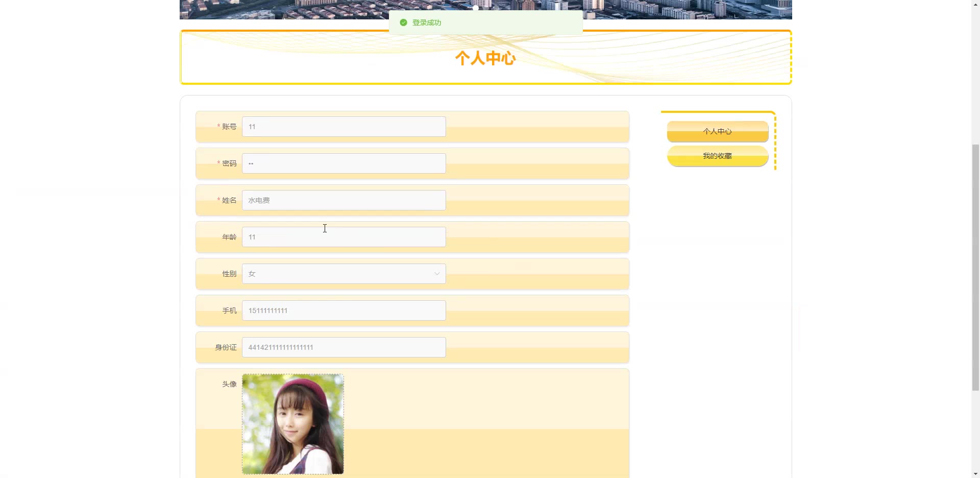
Task: Focus the 姓名 field containing 水电费
Action: (x=344, y=200)
